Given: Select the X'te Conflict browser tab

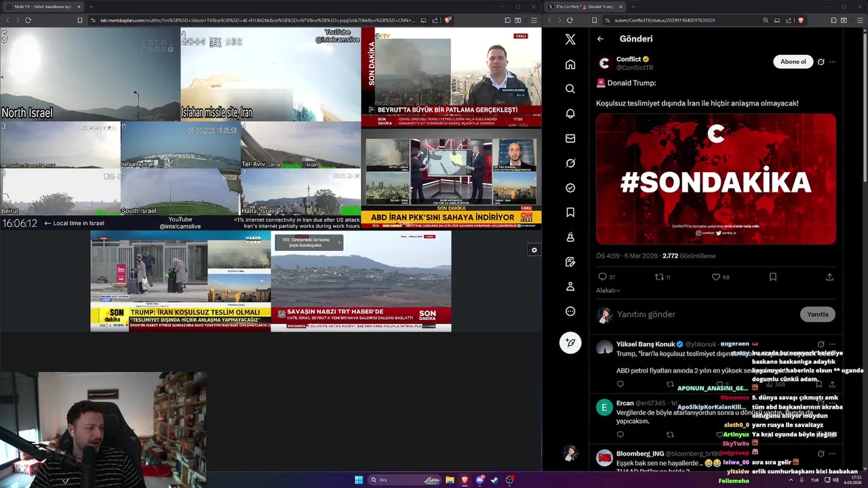Looking at the screenshot, I should click(584, 6).
